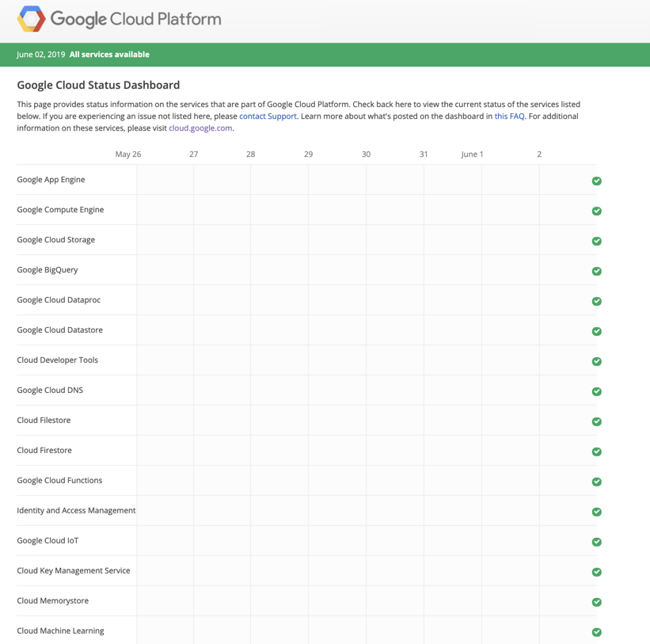650x644 pixels.
Task: Select the 'Google Compute Engine' service name
Action: 60,210
